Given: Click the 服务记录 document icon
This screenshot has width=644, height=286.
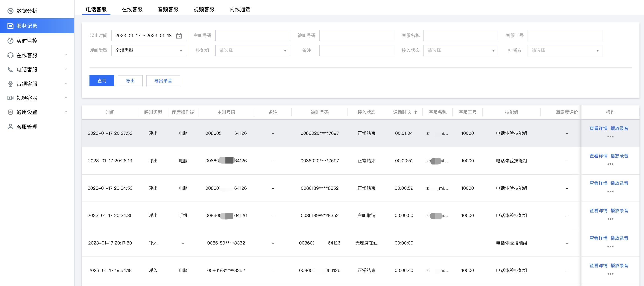Looking at the screenshot, I should tap(10, 26).
